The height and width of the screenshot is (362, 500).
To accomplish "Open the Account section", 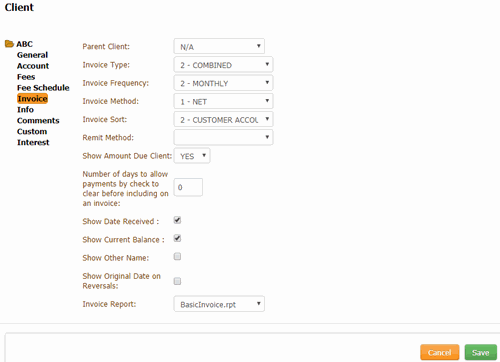I will coord(33,66).
